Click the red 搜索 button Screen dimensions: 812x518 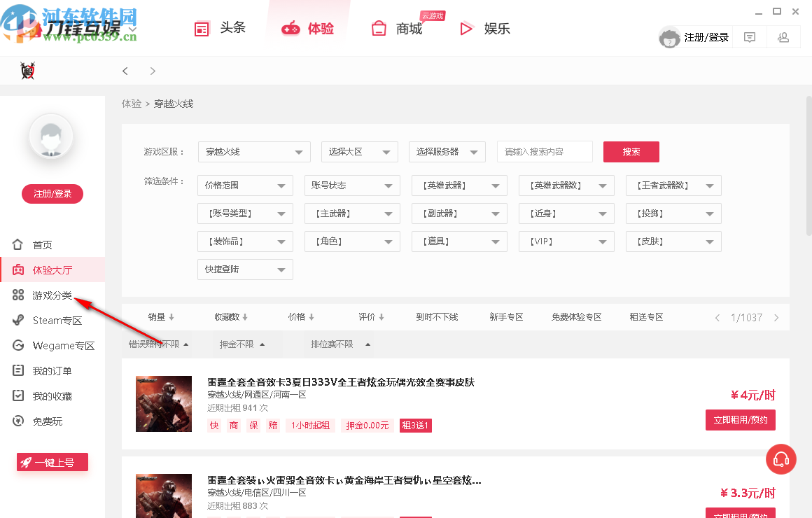point(631,152)
